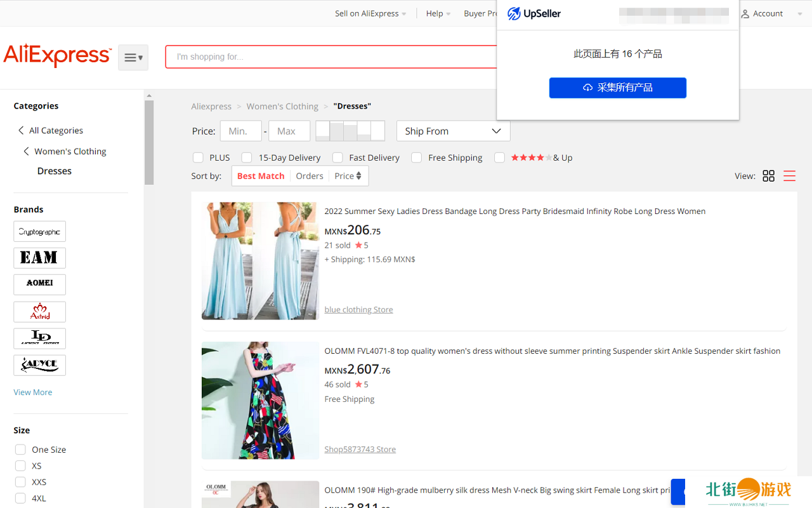Select the Astrid brand logo
812x508 pixels.
click(x=39, y=312)
